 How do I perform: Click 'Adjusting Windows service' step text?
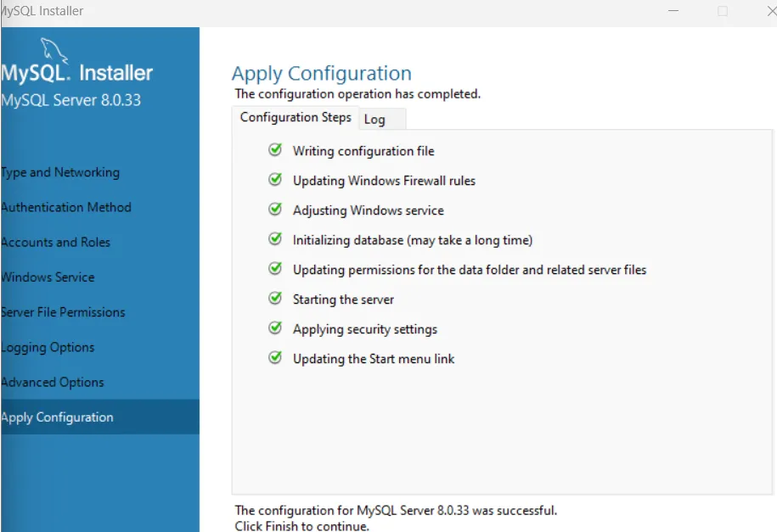click(x=369, y=210)
